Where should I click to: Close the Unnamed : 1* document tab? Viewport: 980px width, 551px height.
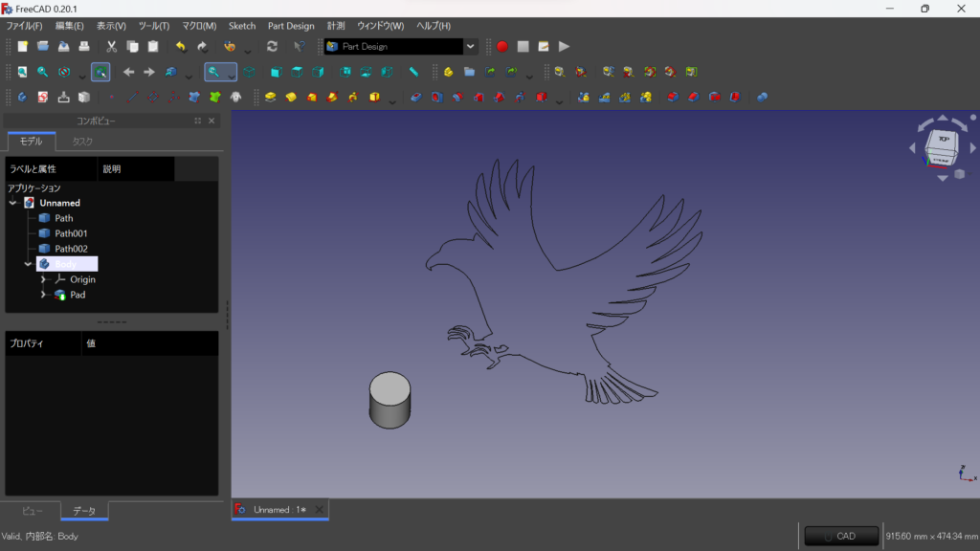[x=320, y=510]
